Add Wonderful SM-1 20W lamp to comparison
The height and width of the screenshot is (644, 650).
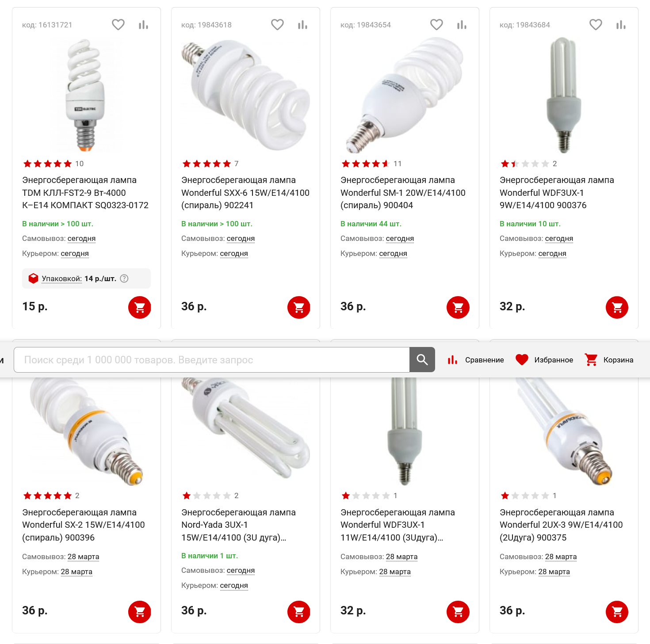pyautogui.click(x=462, y=25)
